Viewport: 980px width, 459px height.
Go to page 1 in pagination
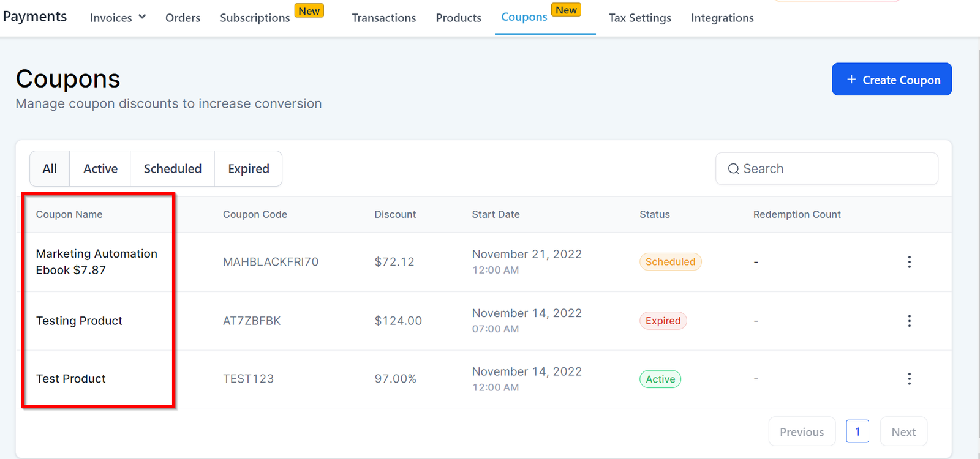pyautogui.click(x=857, y=431)
